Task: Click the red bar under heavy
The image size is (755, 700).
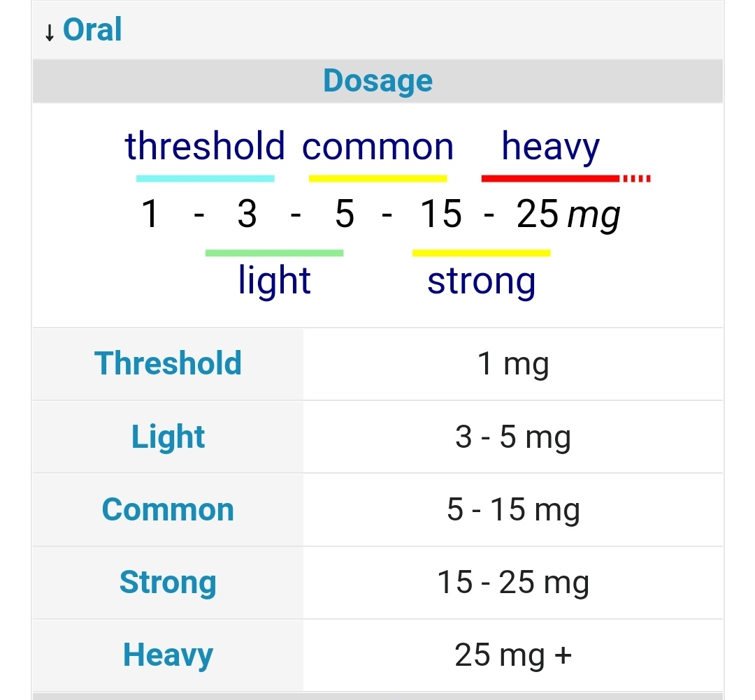Action: coord(550,179)
